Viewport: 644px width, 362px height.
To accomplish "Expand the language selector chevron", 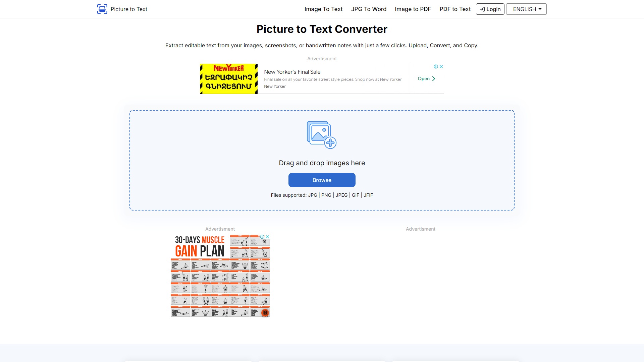I will pos(540,9).
